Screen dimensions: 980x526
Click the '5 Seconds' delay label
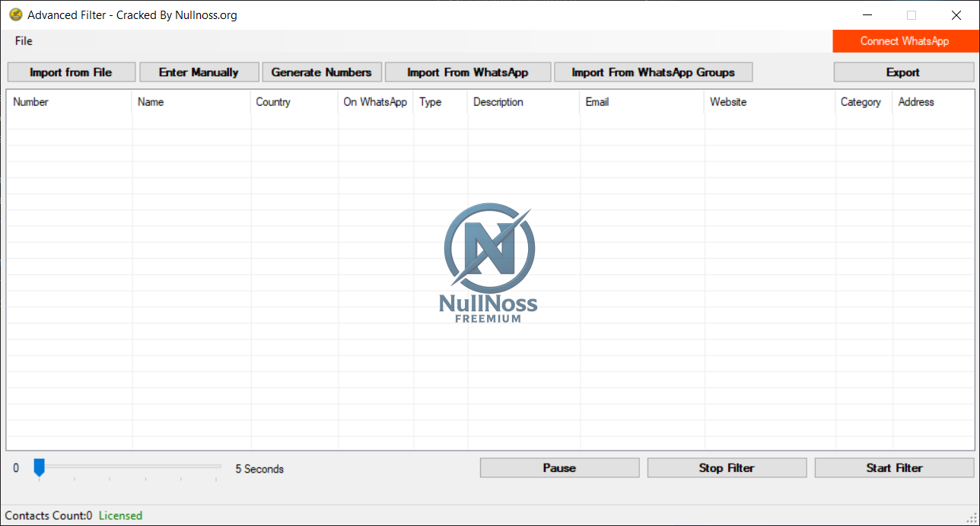pyautogui.click(x=259, y=469)
